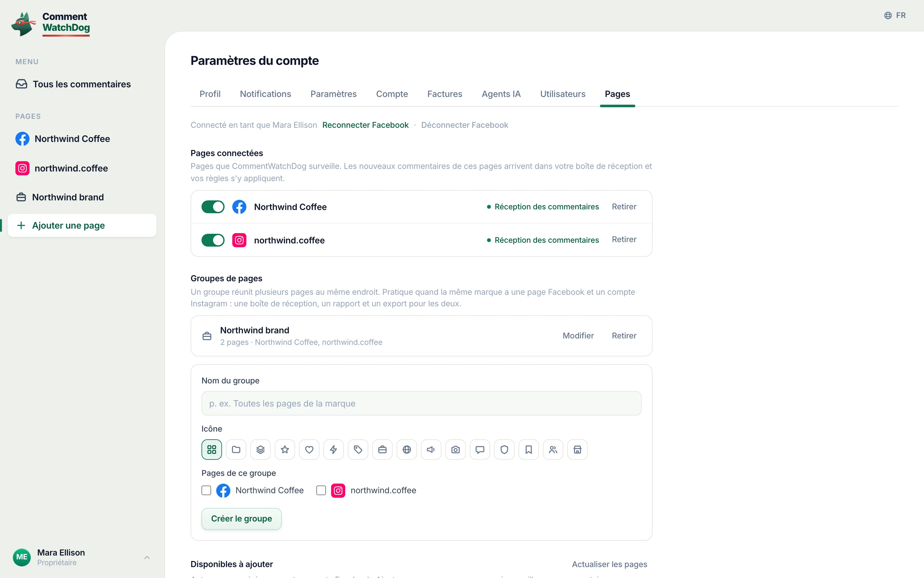Click Actualiser les pages

(609, 564)
